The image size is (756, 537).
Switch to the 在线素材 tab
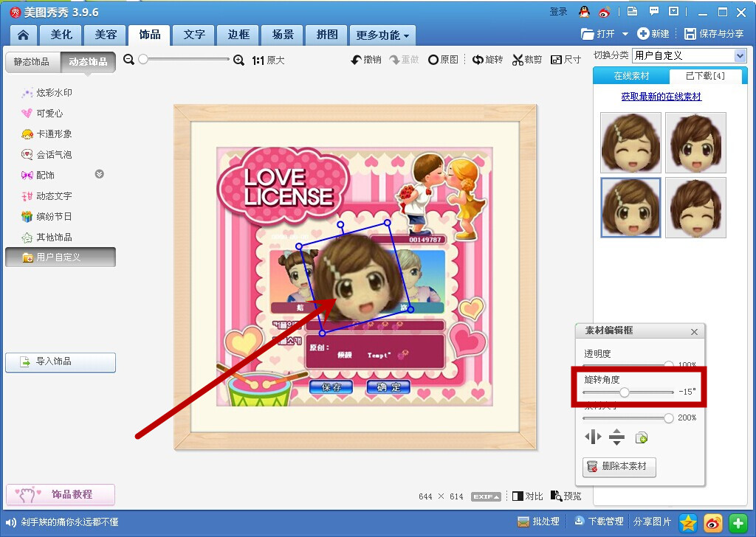(x=631, y=76)
